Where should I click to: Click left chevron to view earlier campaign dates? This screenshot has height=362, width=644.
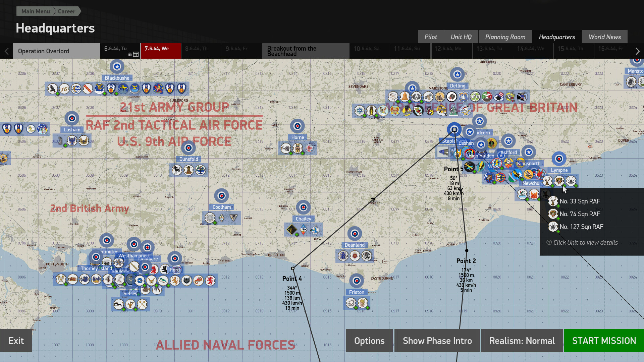tap(6, 51)
